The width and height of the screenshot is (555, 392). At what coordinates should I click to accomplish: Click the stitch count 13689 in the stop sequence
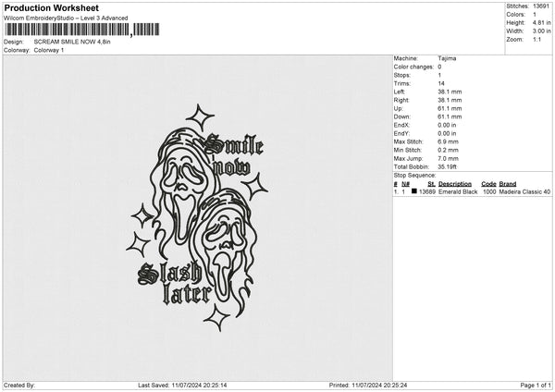[x=427, y=191]
